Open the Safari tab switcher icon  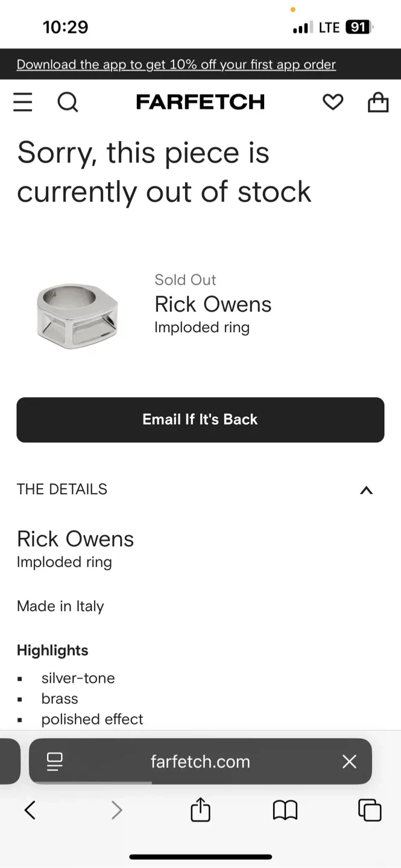pyautogui.click(x=369, y=810)
